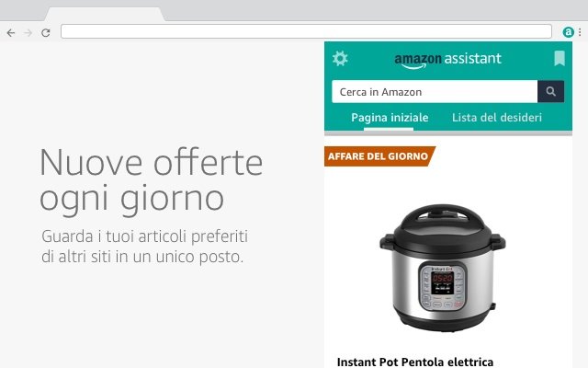Image resolution: width=588 pixels, height=368 pixels.
Task: Click the browser forward arrow
Action: click(x=28, y=33)
